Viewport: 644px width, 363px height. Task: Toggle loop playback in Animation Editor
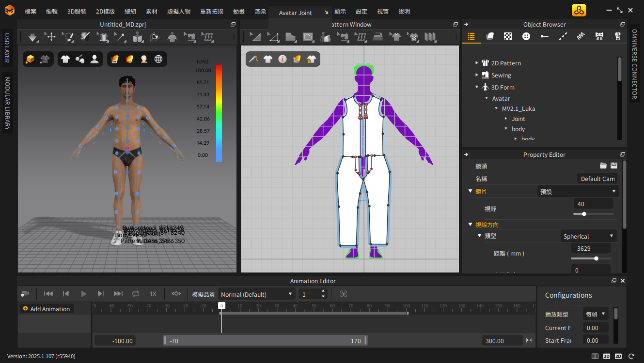136,294
